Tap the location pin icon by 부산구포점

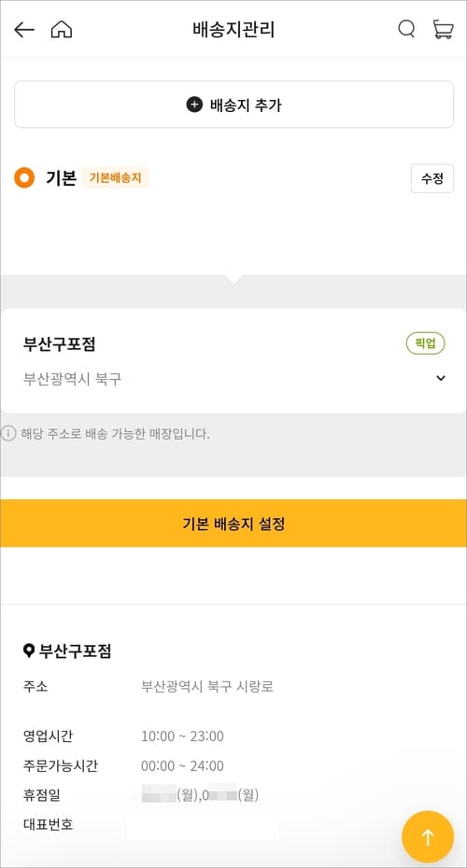click(29, 651)
